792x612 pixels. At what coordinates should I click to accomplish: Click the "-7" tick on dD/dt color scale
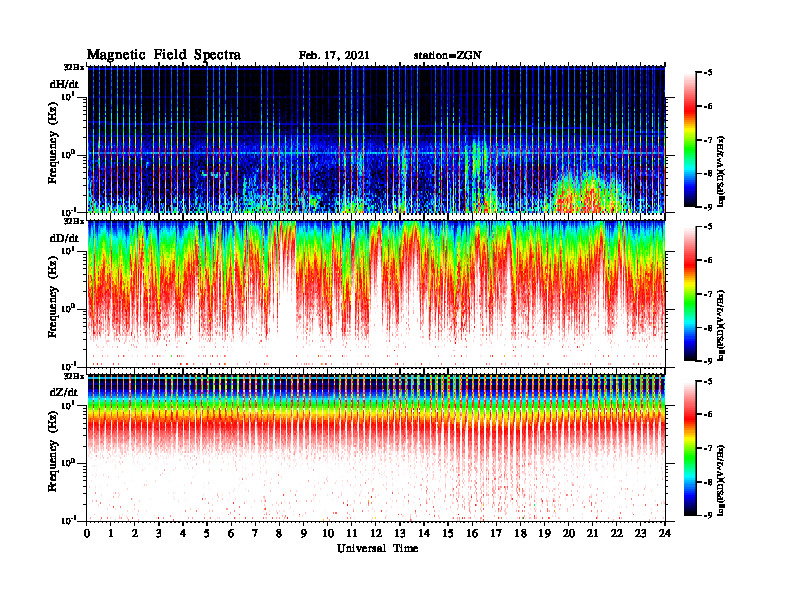(x=709, y=294)
